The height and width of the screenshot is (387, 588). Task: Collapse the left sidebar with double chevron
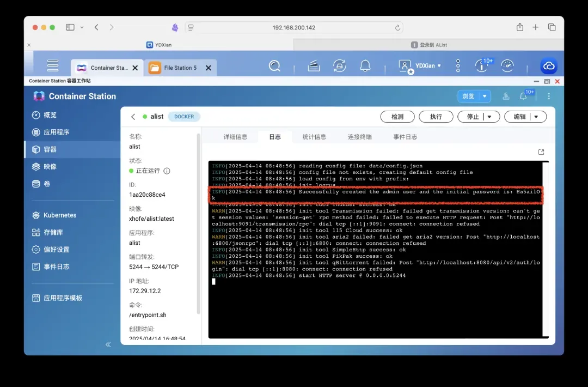pyautogui.click(x=108, y=344)
